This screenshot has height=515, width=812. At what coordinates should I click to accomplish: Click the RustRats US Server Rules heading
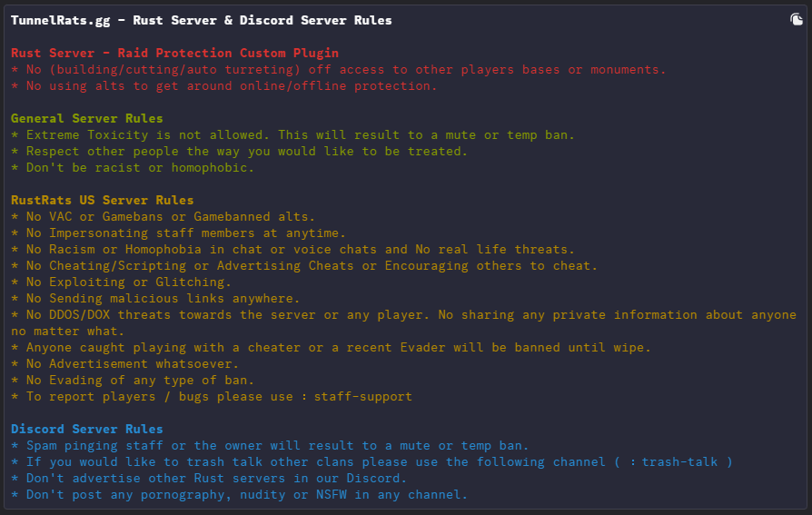103,201
